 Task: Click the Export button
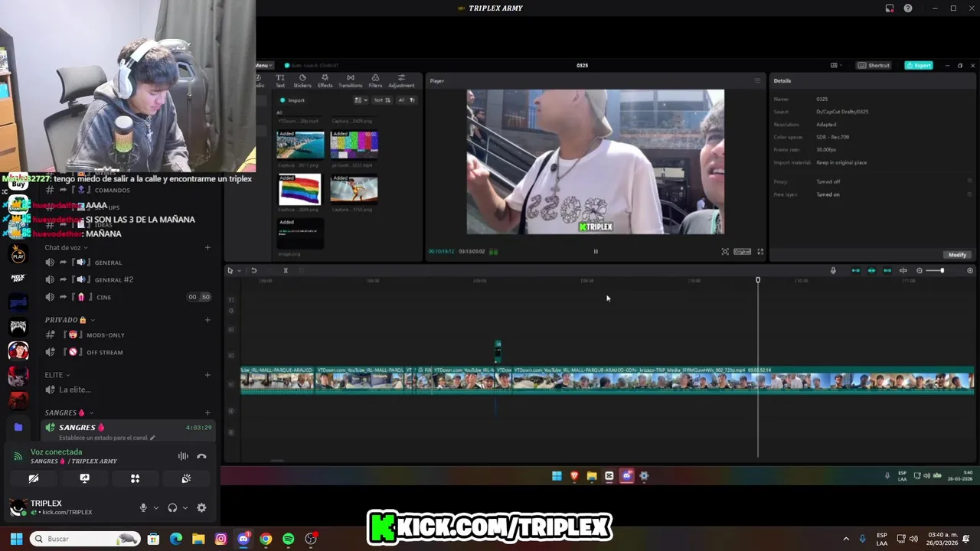click(918, 65)
